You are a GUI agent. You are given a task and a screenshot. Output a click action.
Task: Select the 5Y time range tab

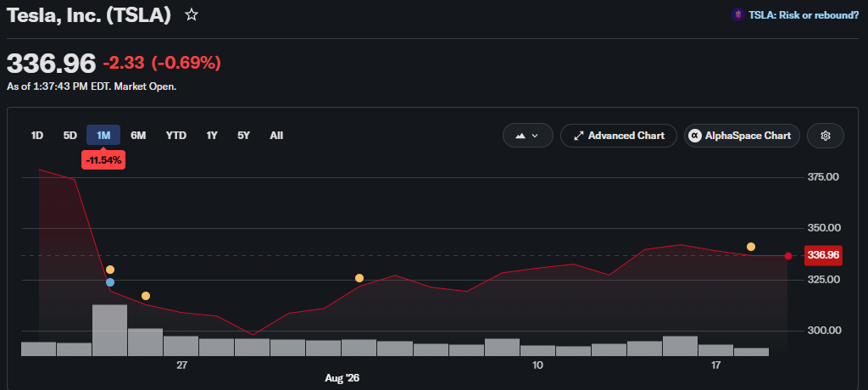pyautogui.click(x=243, y=135)
